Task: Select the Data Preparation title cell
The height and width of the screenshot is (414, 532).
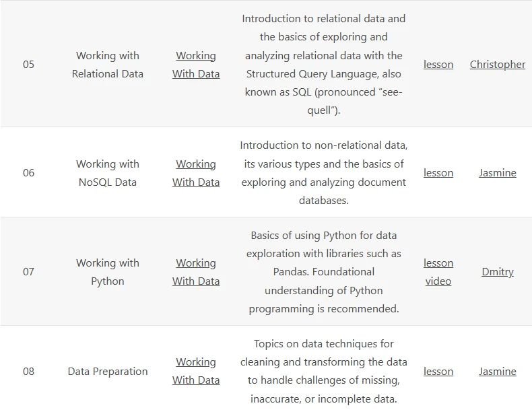Action: point(108,372)
